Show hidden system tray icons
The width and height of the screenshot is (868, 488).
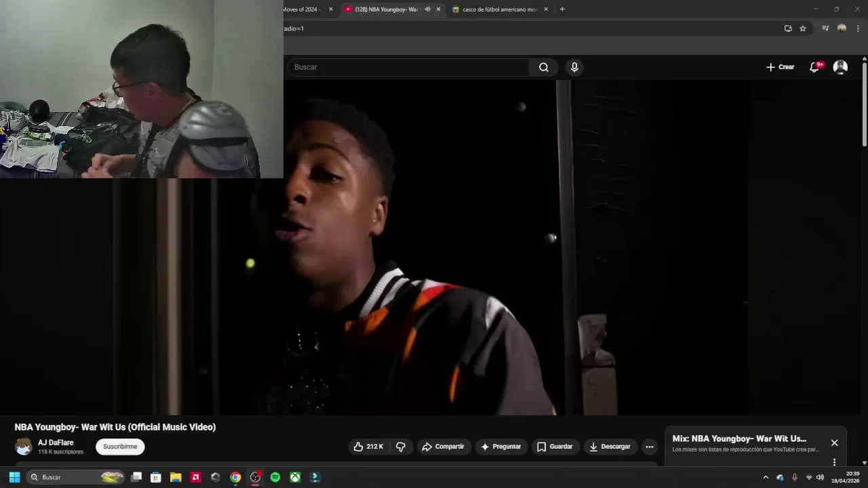(766, 477)
